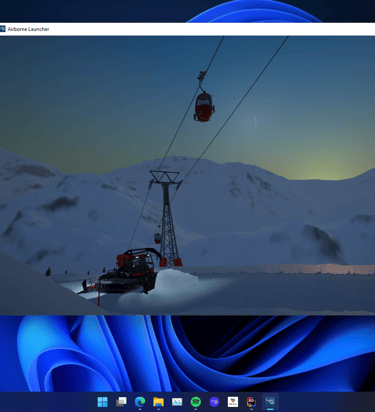Click the small distant gondola near the tower
Image resolution: width=375 pixels, height=412 pixels.
point(158,238)
